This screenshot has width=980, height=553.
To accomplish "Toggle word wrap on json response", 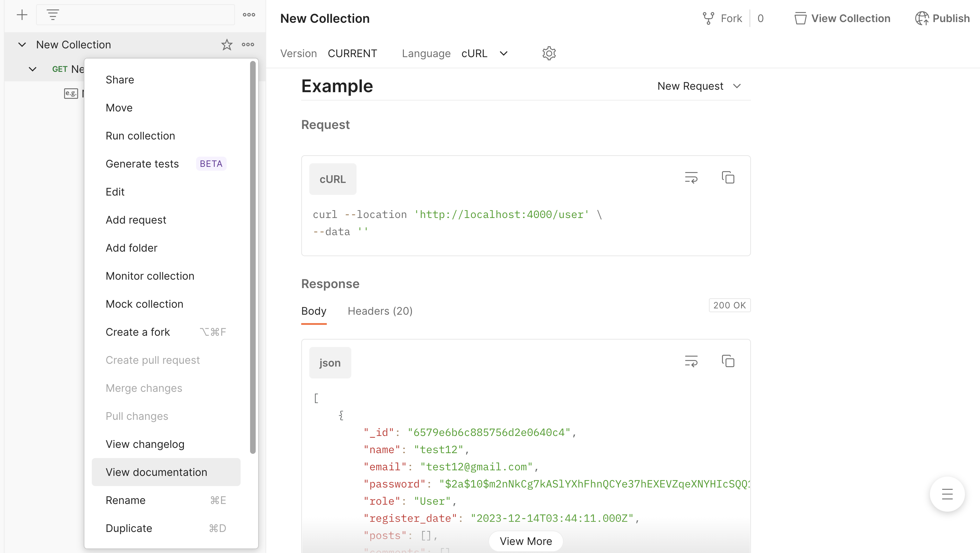I will (x=691, y=361).
